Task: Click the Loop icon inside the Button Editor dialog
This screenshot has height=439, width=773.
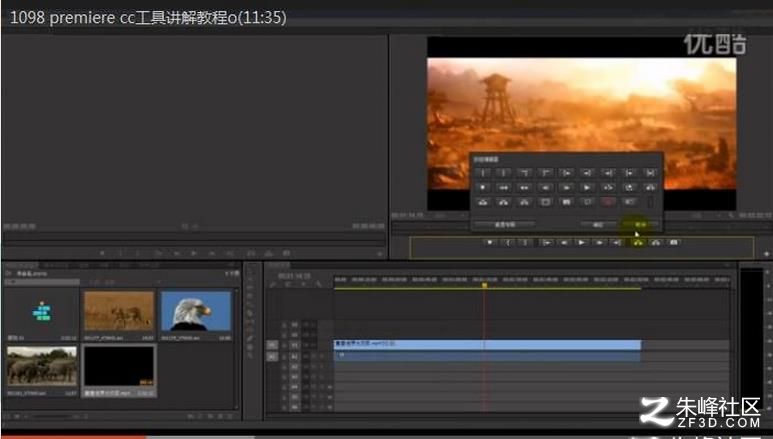Action: 629,187
